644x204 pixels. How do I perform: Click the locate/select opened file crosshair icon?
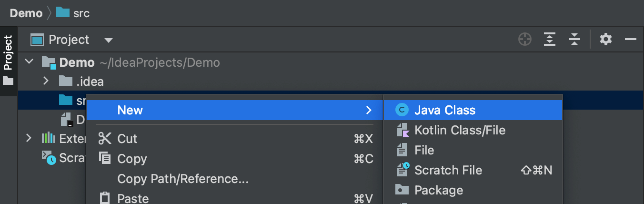coord(525,40)
